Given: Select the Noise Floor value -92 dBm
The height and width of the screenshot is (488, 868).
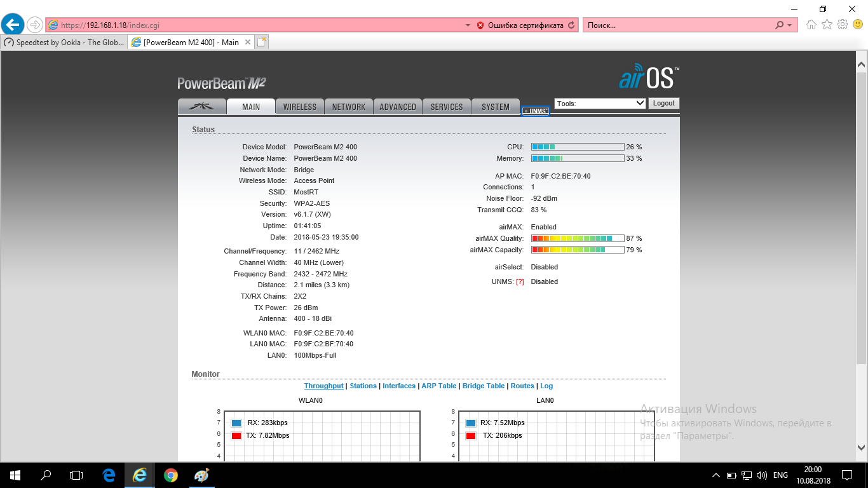Looking at the screenshot, I should point(544,198).
